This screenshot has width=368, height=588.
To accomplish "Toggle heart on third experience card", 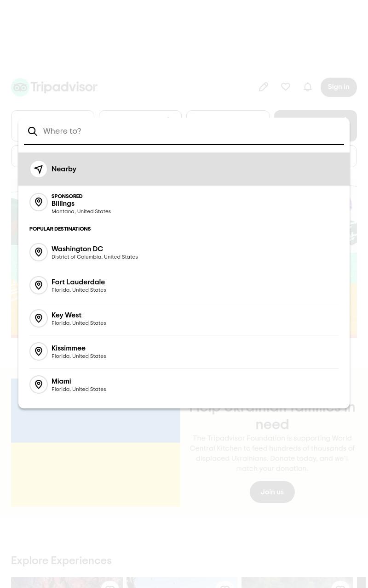I will pyautogui.click(x=340, y=584).
